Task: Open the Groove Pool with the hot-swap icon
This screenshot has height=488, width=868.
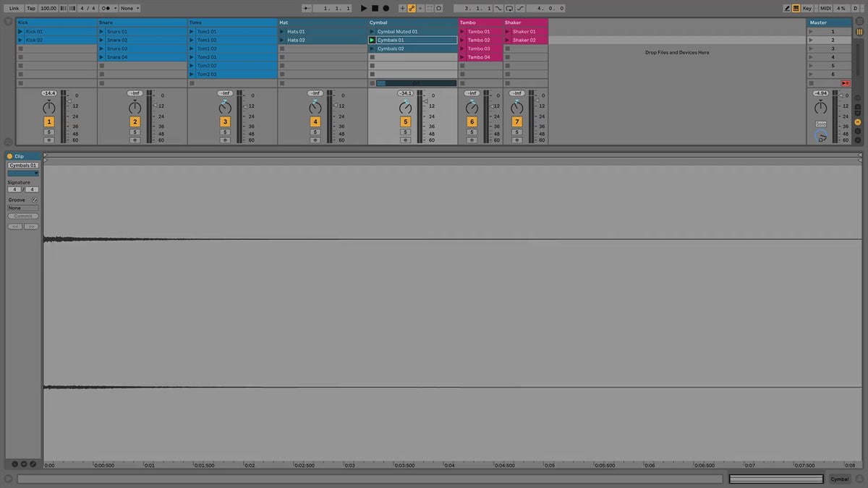Action: (x=34, y=200)
